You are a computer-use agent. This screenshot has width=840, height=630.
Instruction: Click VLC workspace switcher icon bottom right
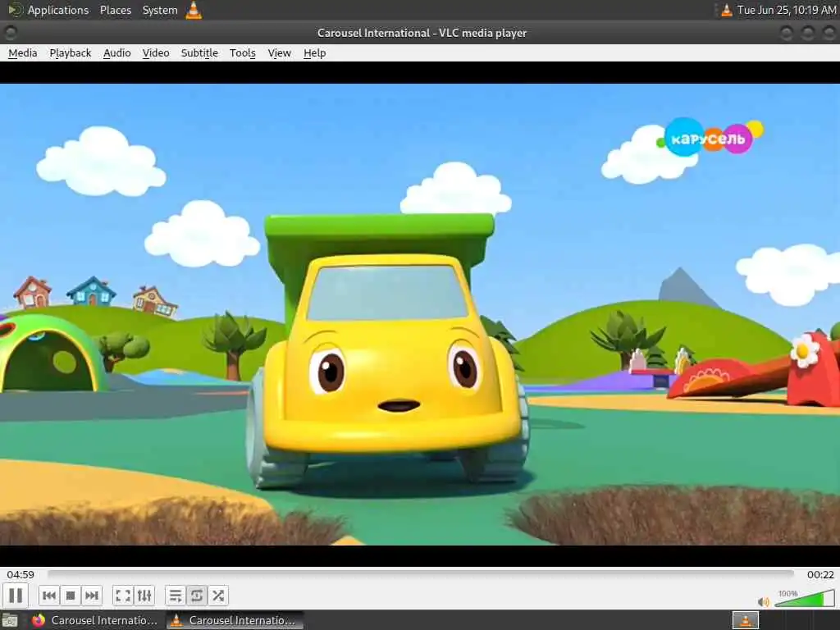(x=745, y=620)
